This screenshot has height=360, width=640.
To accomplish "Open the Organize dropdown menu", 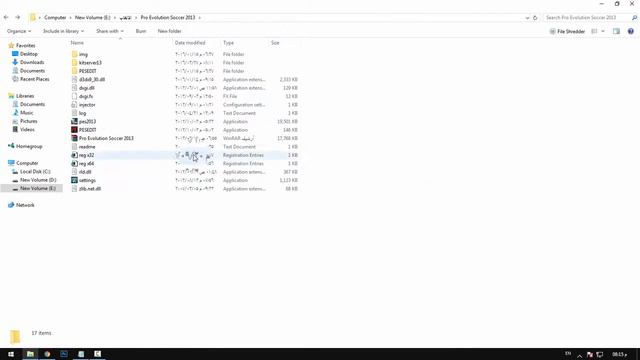I will point(19,31).
